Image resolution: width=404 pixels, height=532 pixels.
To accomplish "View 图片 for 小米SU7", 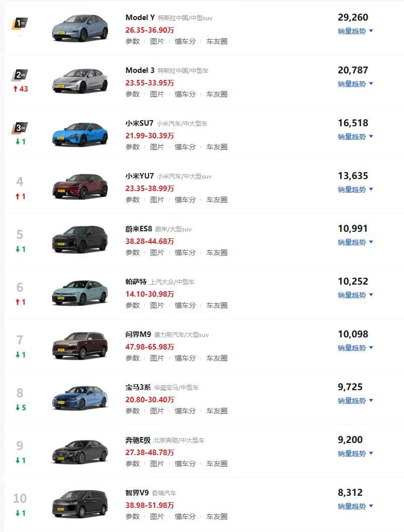I will [157, 147].
